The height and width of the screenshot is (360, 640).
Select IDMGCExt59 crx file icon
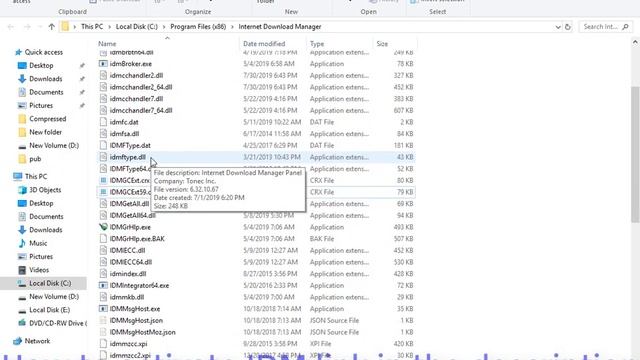(103, 192)
